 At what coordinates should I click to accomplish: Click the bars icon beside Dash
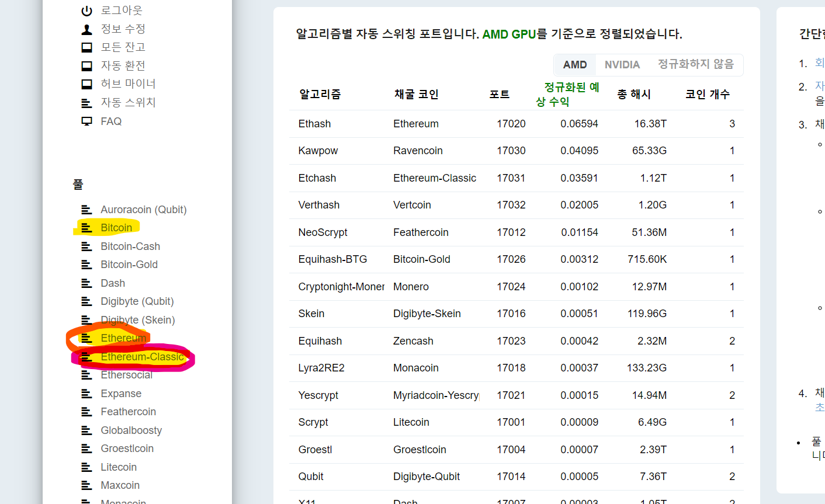coord(86,283)
